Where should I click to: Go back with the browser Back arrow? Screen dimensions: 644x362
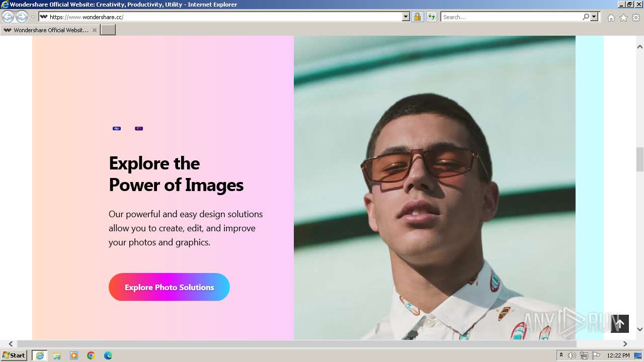pos(8,17)
